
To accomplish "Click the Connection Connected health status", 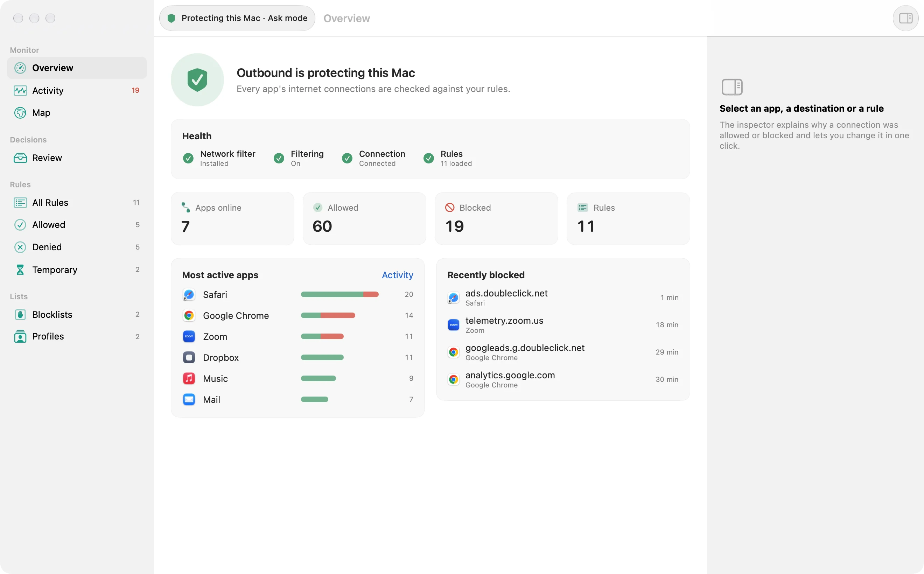I will [x=373, y=158].
